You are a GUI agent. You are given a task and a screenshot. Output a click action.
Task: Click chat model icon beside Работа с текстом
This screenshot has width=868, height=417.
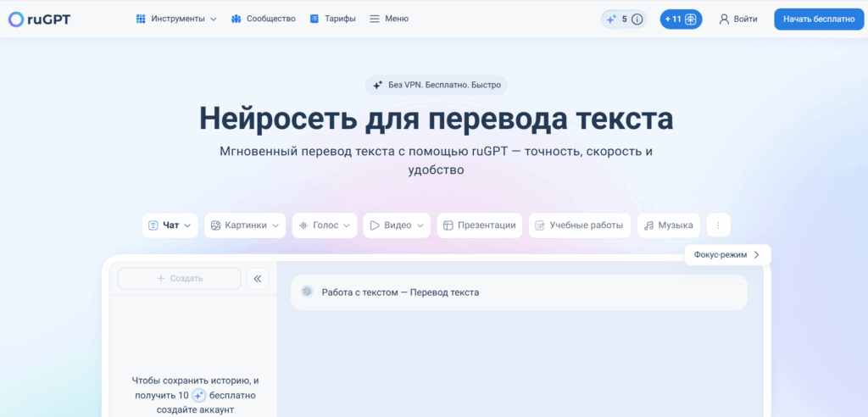307,292
